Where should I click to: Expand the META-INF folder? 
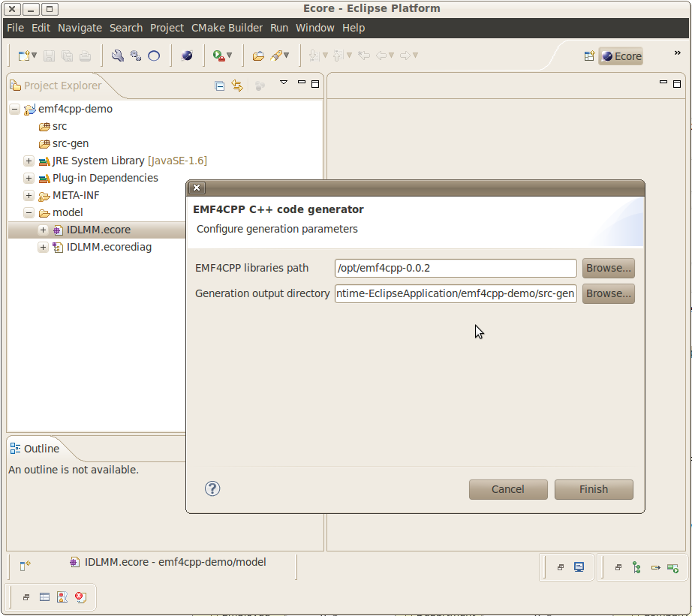point(29,196)
